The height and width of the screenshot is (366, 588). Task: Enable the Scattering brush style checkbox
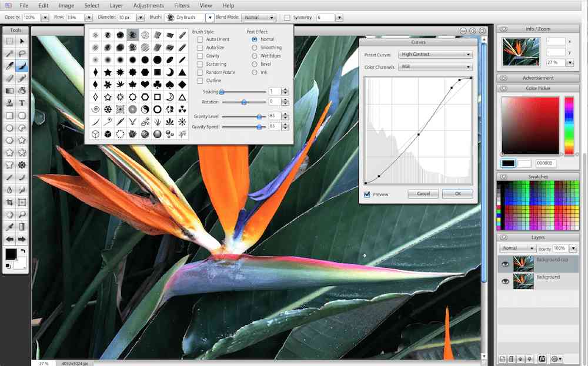[x=200, y=64]
